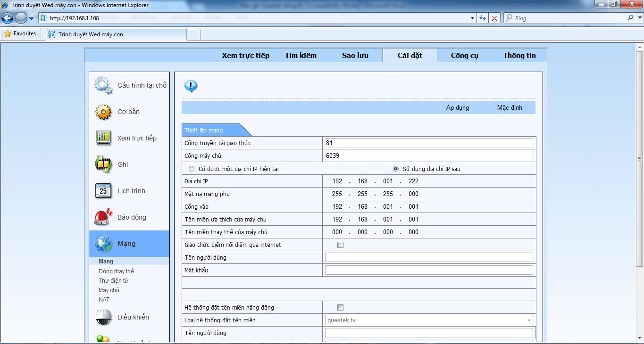Click the blue exclamation info icon
This screenshot has height=344, width=644.
pos(191,86)
